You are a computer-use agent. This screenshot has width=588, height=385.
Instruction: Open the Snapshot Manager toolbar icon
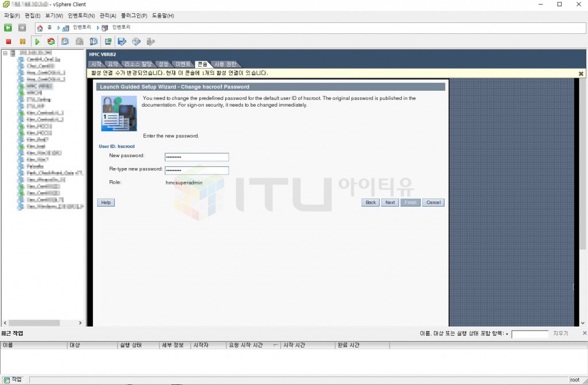(93, 41)
